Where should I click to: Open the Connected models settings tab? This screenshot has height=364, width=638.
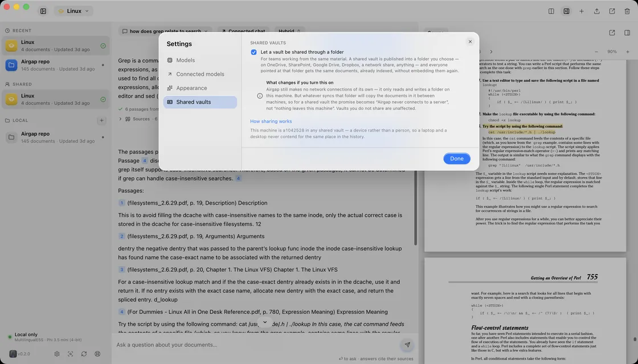click(x=200, y=74)
